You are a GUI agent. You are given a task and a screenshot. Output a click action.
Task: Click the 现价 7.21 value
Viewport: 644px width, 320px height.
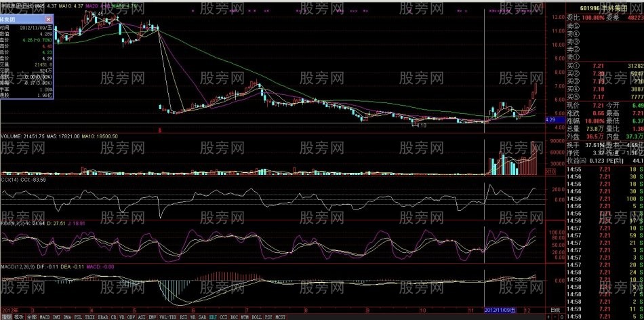click(x=598, y=106)
